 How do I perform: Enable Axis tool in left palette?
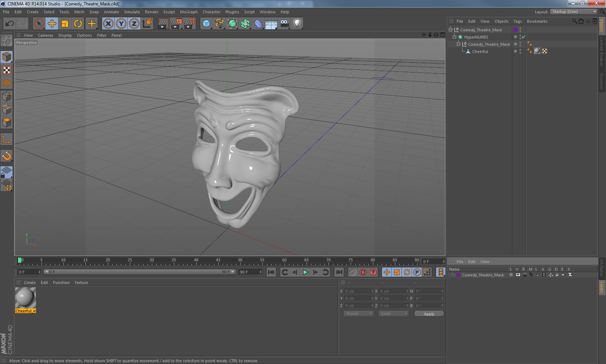coord(6,139)
